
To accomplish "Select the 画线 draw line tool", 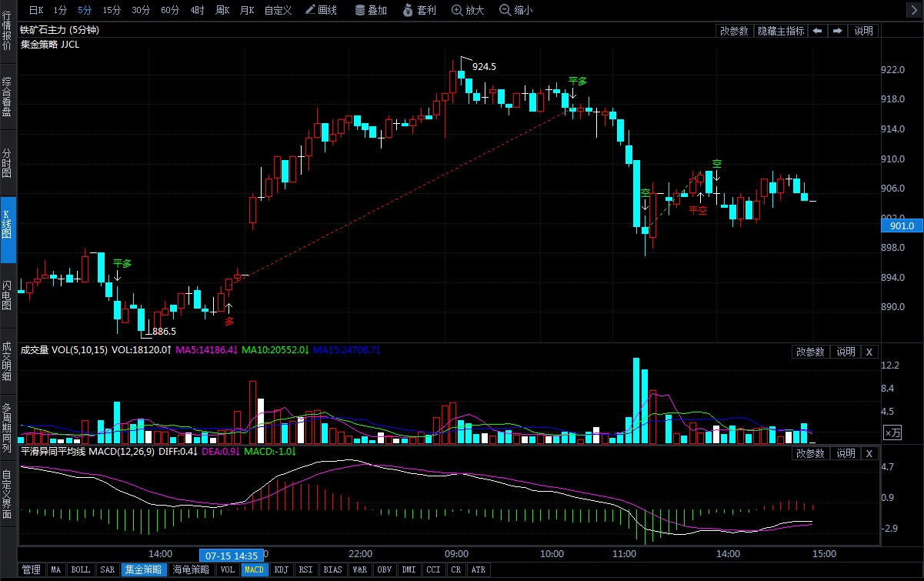I will click(x=321, y=10).
